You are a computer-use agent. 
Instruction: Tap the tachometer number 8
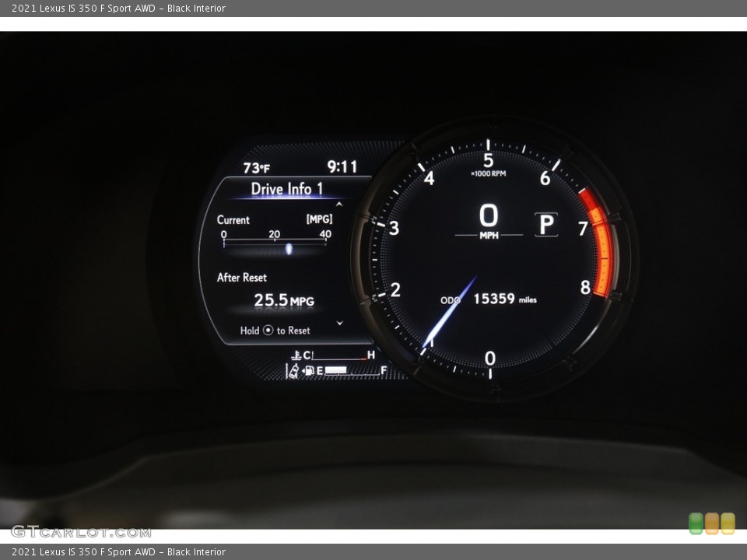585,288
